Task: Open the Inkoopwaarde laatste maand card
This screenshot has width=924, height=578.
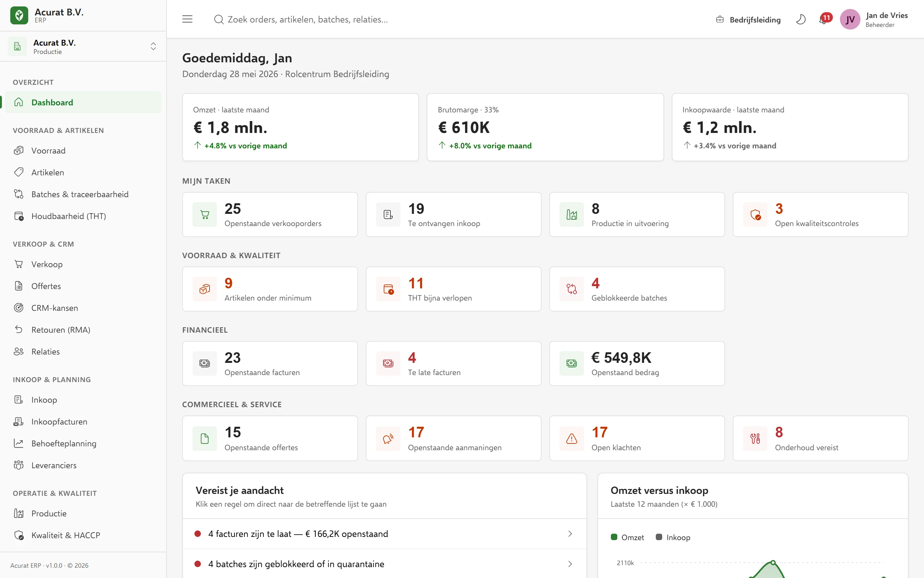Action: (x=790, y=127)
